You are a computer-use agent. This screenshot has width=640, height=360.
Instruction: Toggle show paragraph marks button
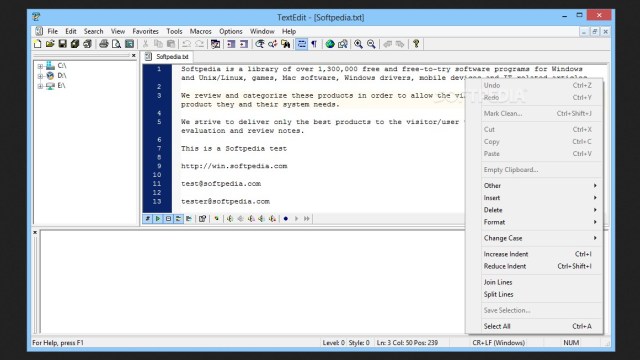(314, 44)
